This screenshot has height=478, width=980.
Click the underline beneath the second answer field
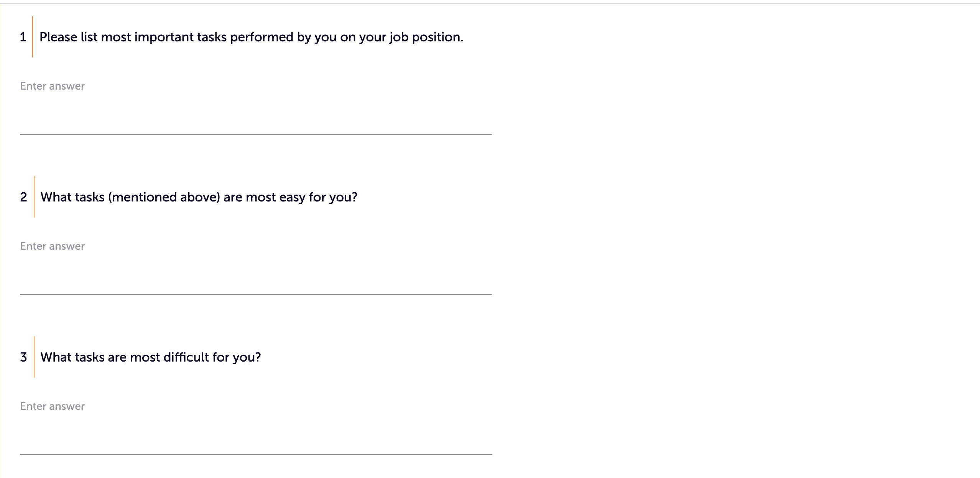(x=256, y=294)
